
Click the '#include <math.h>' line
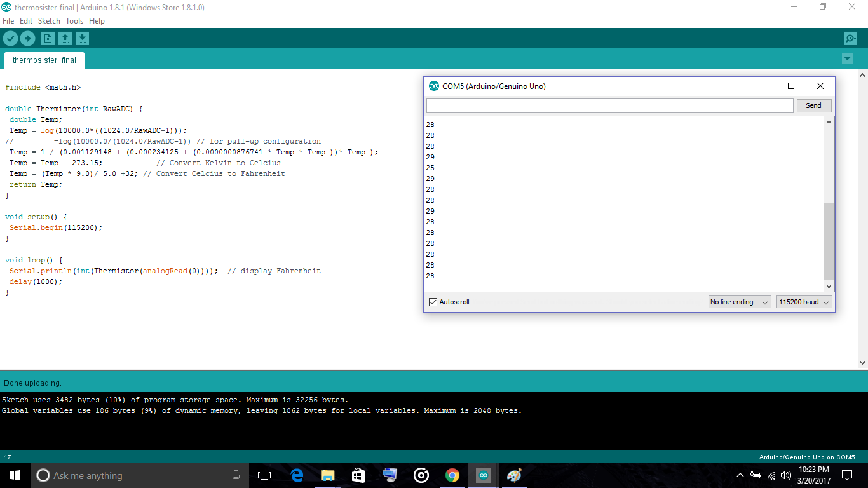point(43,87)
